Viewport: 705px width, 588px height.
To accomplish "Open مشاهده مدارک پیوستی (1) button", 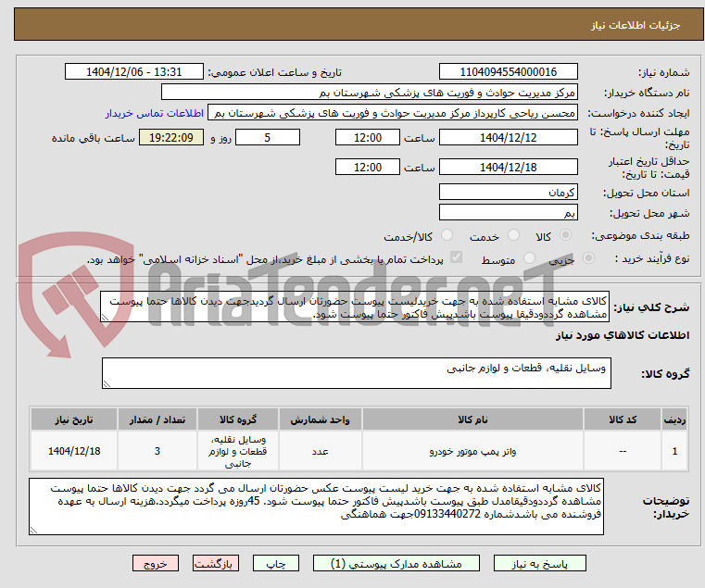I will (397, 563).
